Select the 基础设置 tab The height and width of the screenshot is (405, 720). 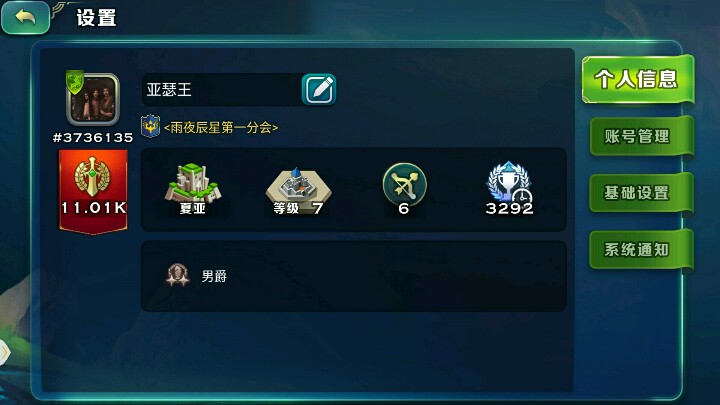coord(641,193)
